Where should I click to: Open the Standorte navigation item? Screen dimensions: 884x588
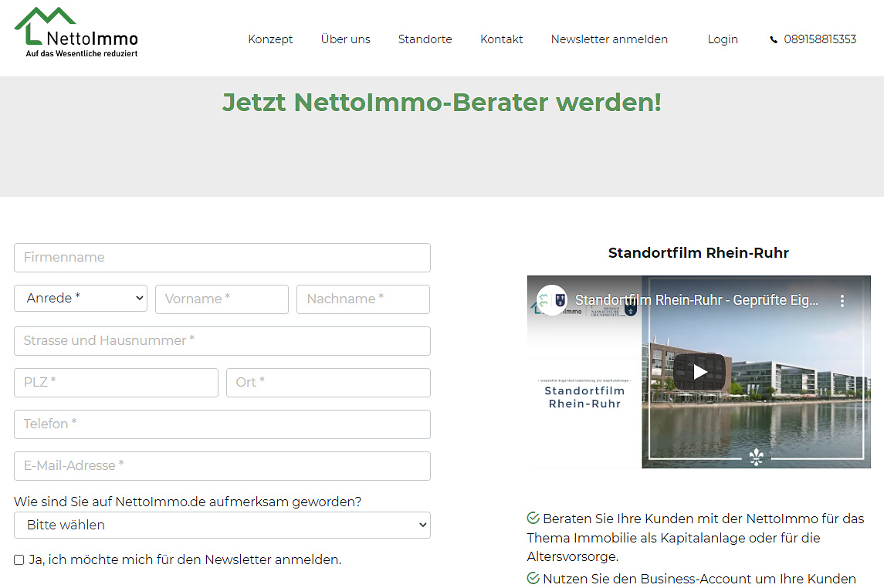tap(425, 39)
